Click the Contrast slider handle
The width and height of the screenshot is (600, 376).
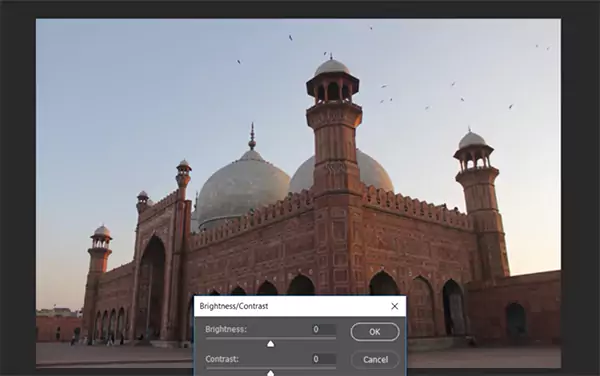[x=271, y=373]
